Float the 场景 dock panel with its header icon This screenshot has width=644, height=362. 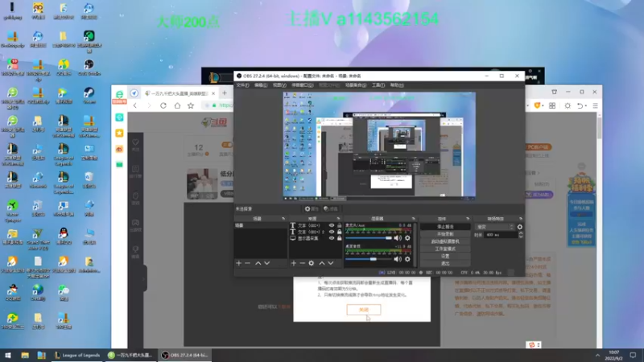[x=283, y=219]
